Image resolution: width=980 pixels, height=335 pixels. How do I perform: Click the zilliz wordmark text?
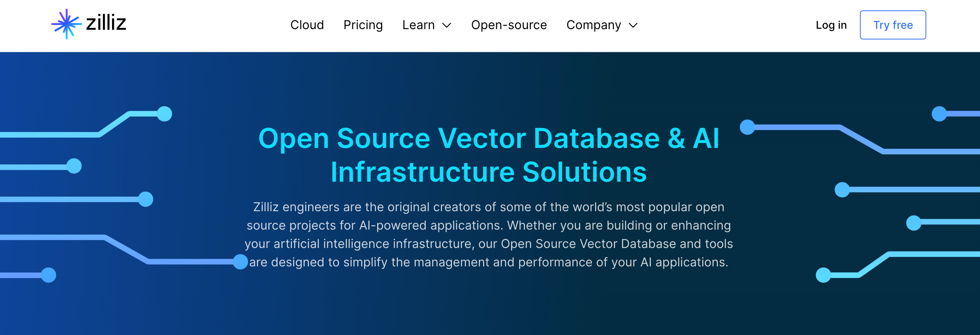(x=106, y=23)
